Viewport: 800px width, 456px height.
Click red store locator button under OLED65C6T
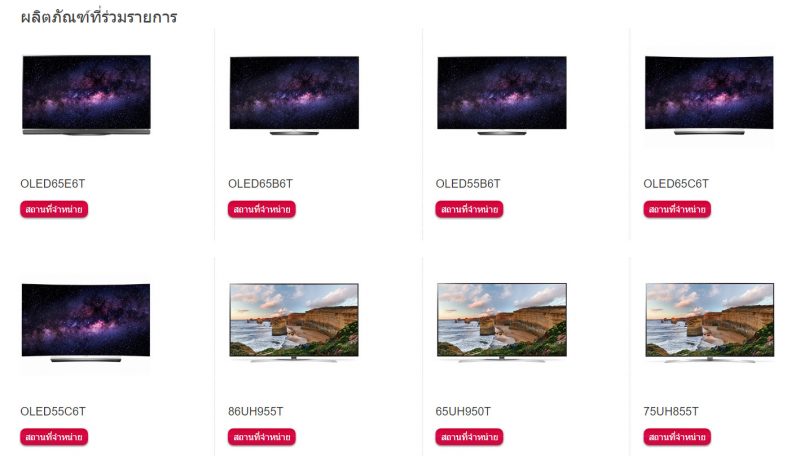677,209
